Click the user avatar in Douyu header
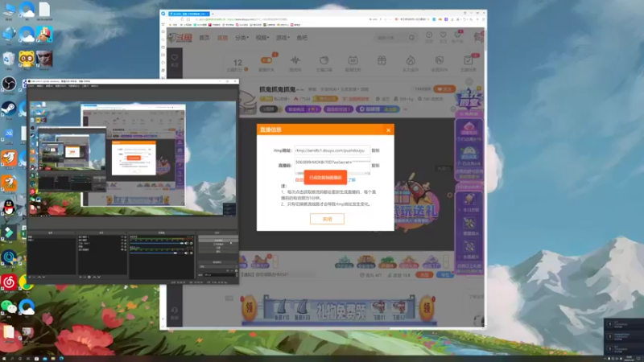This screenshot has width=644, height=362. pos(478,37)
